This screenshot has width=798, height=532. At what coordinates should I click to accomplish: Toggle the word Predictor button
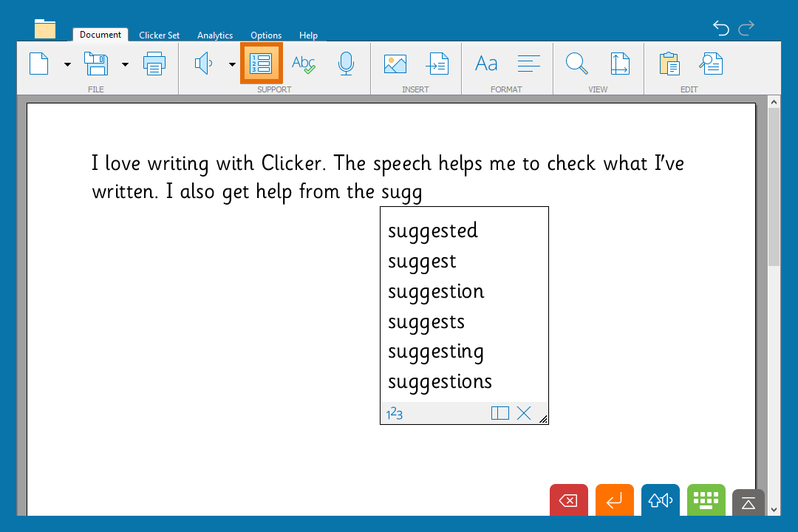pyautogui.click(x=262, y=64)
